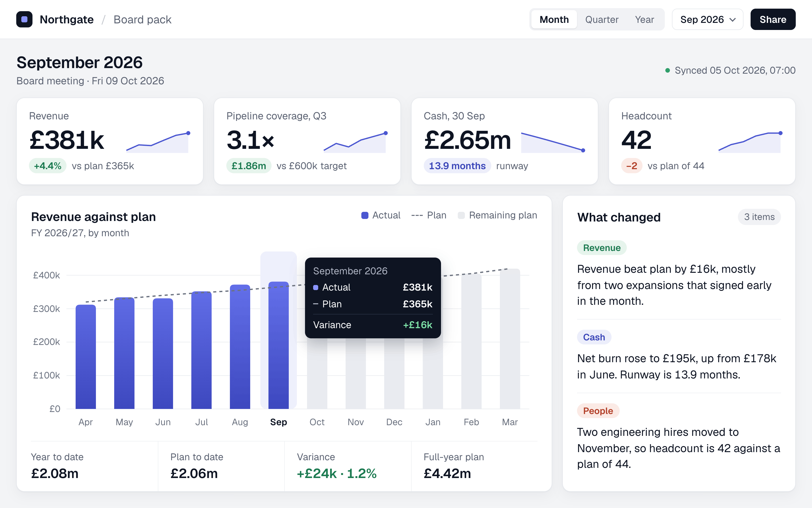Toggle the Remaining plan legend swatch
The width and height of the screenshot is (812, 508).
click(x=461, y=215)
